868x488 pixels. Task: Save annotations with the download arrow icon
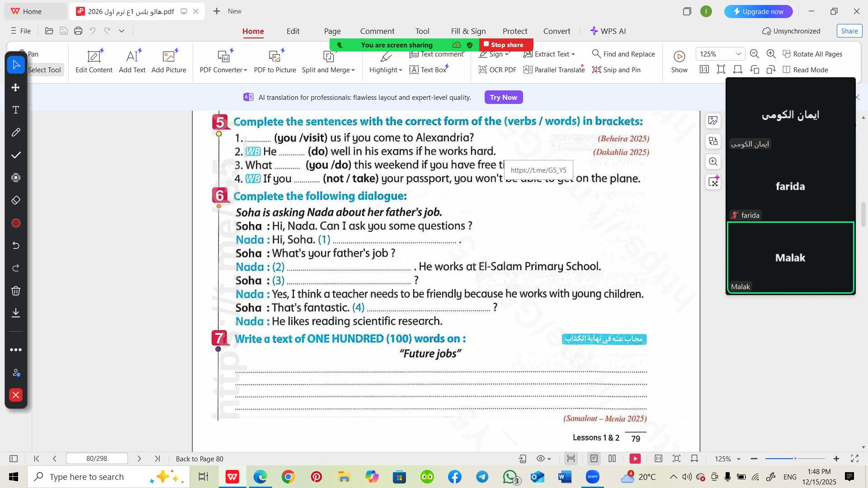tap(16, 313)
